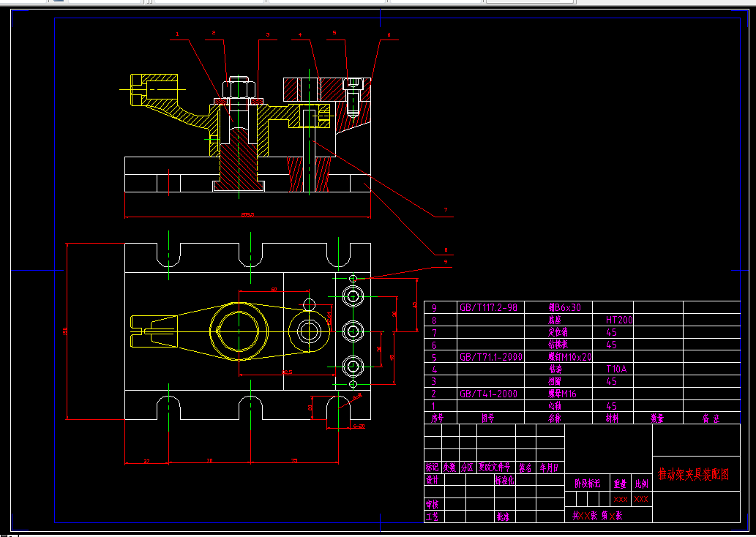Select the title block label 标记
Image resolution: width=756 pixels, height=537 pixels.
coord(432,467)
